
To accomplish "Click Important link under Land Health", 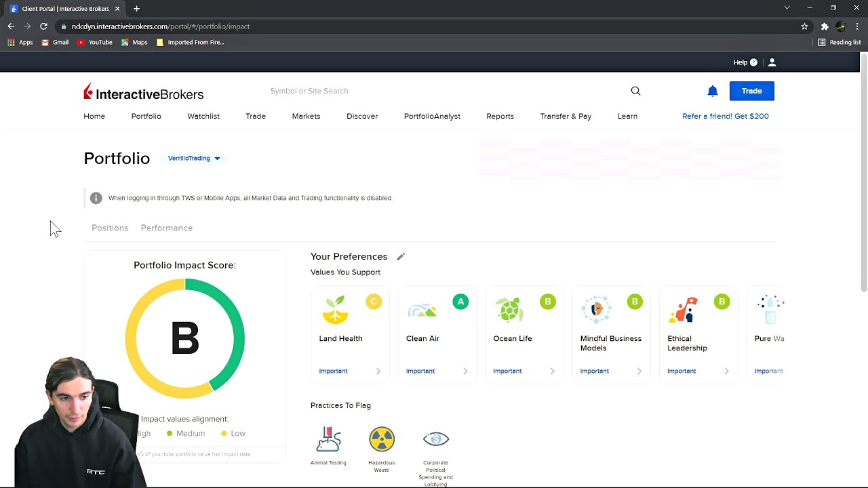I will coord(333,371).
